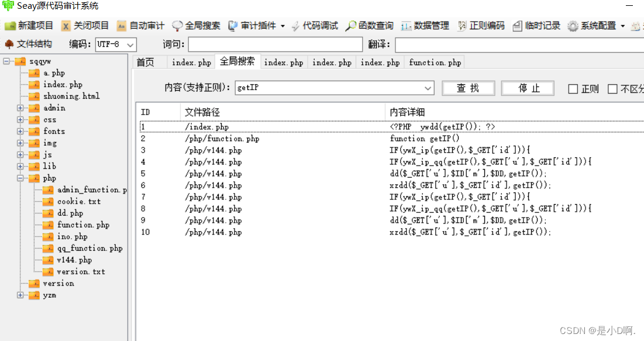Select v144.php in the file tree
Screen dimensions: 644x341
pos(74,260)
